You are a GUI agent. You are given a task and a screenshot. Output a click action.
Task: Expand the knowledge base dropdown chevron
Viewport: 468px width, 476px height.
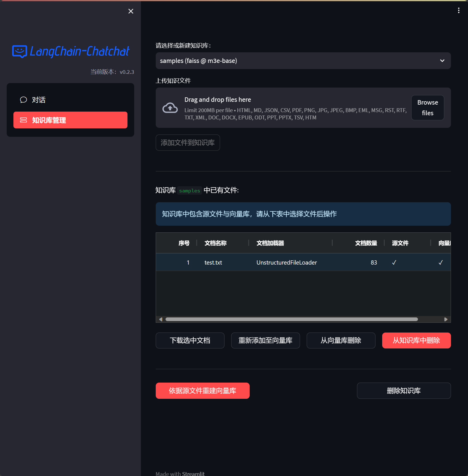(442, 61)
